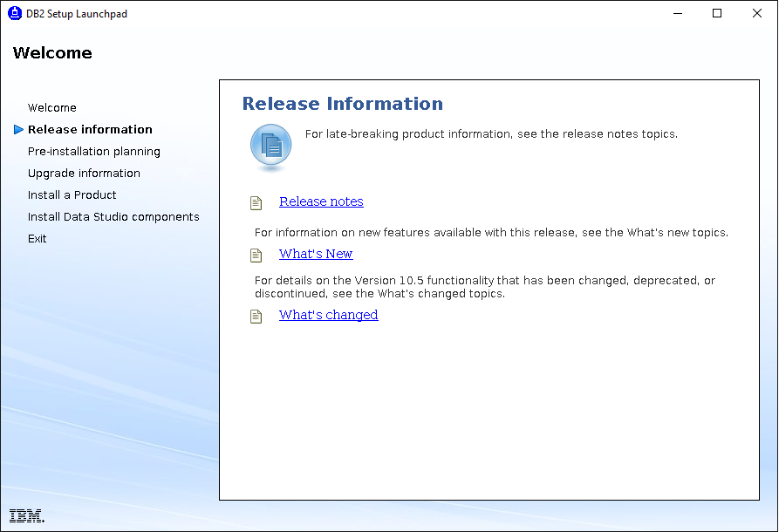Click Exit in the sidebar menu

point(38,239)
